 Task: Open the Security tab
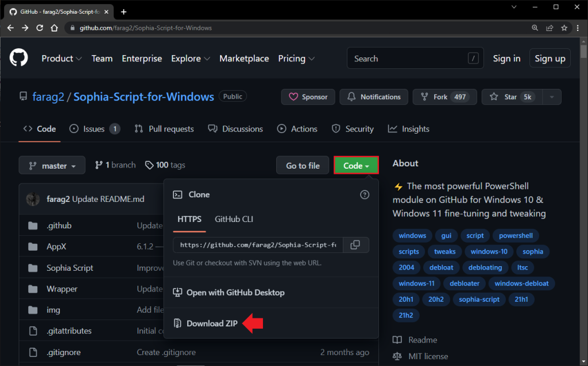(x=353, y=129)
